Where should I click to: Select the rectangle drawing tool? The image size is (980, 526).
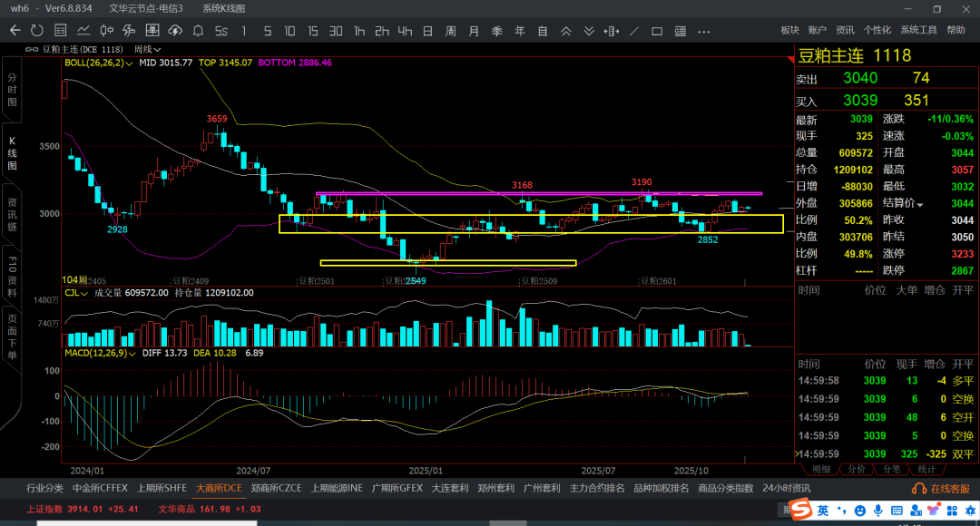(657, 31)
